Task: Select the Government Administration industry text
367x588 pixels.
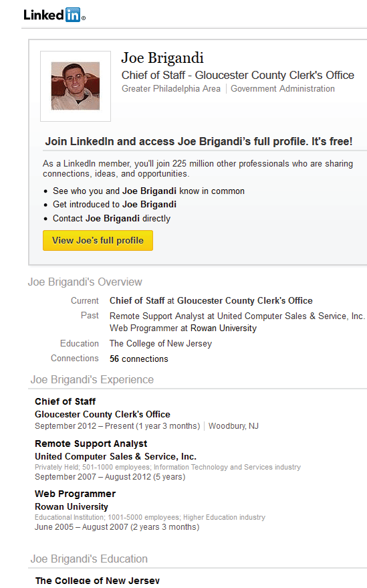Action: click(283, 89)
